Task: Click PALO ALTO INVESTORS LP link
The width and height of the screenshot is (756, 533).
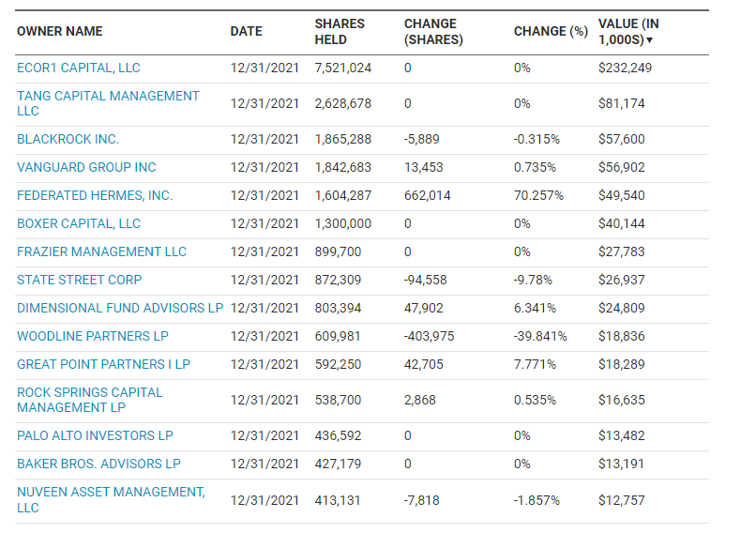Action: pyautogui.click(x=95, y=435)
